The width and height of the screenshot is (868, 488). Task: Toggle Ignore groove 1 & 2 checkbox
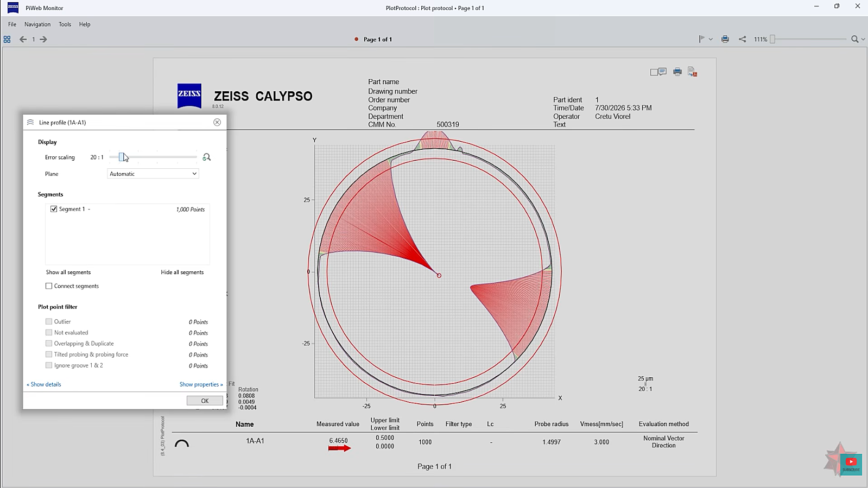(49, 365)
